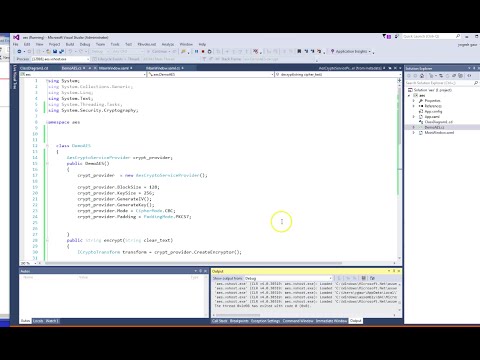This screenshot has height=360, width=480.
Task: Collapse the aes project node
Action: click(x=409, y=96)
